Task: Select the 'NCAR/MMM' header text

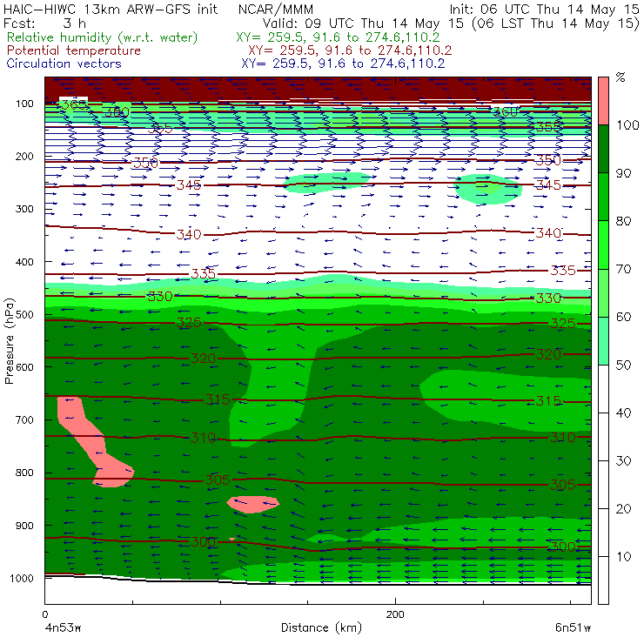Action: pyautogui.click(x=276, y=9)
